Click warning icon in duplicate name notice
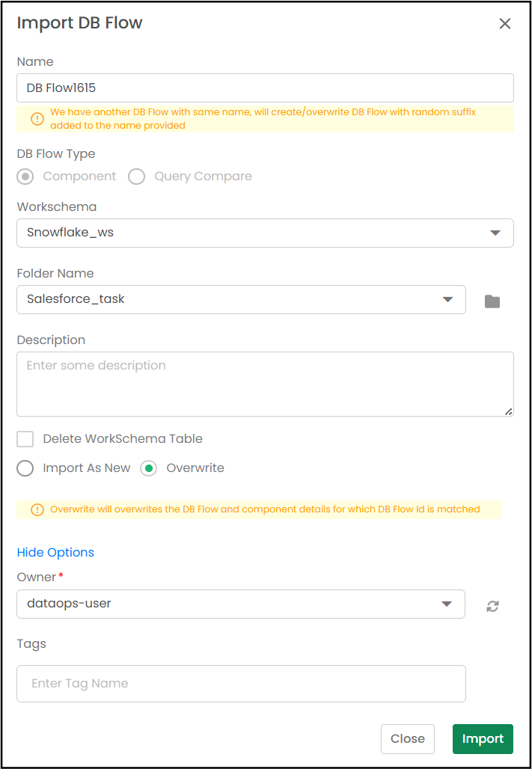Viewport: 532px width, 769px height. (37, 119)
